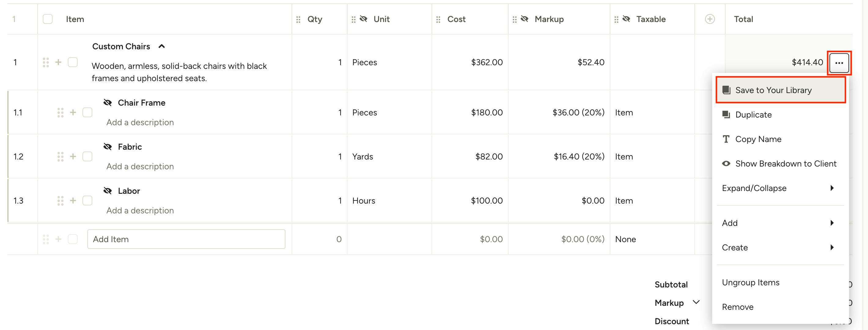Click the drag handle beside Chair Frame row
This screenshot has height=330, width=868.
coord(60,112)
